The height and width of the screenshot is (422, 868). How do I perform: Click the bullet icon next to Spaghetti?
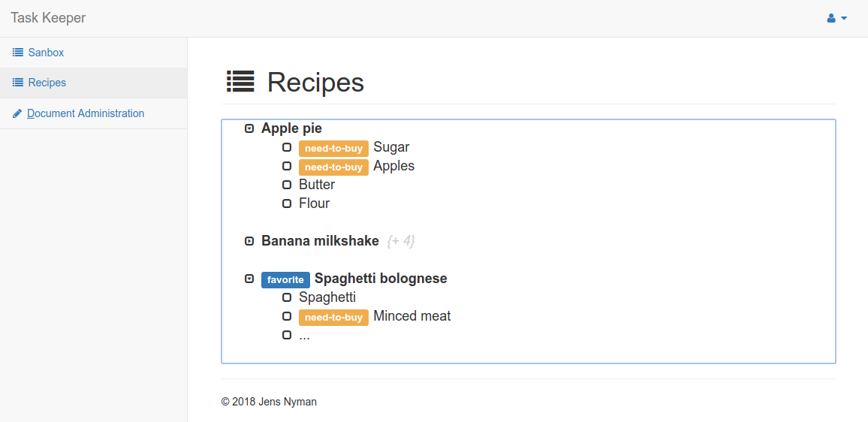tap(287, 297)
